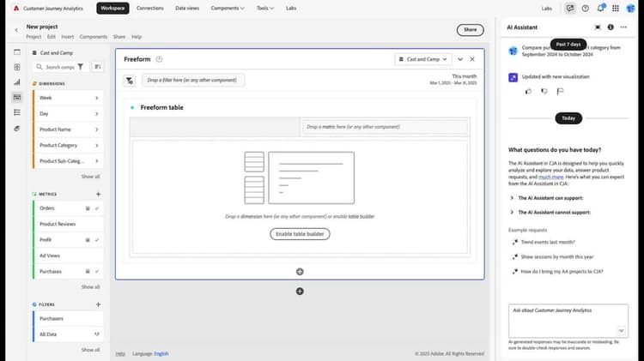The width and height of the screenshot is (644, 361).
Task: Expand the Product Name dimension
Action: coord(96,129)
